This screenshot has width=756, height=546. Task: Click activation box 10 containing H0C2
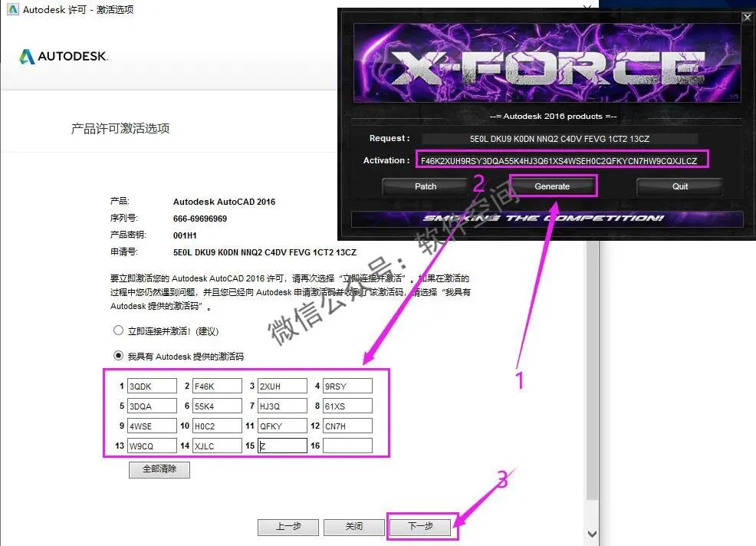click(217, 426)
